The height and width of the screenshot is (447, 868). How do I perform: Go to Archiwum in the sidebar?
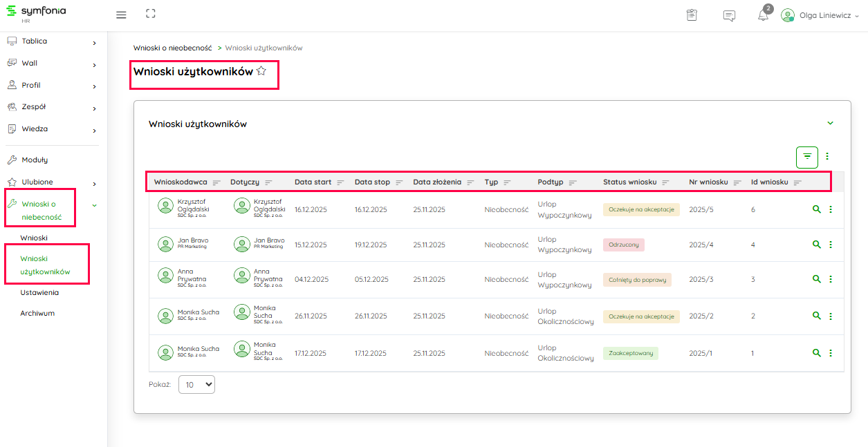coord(37,314)
